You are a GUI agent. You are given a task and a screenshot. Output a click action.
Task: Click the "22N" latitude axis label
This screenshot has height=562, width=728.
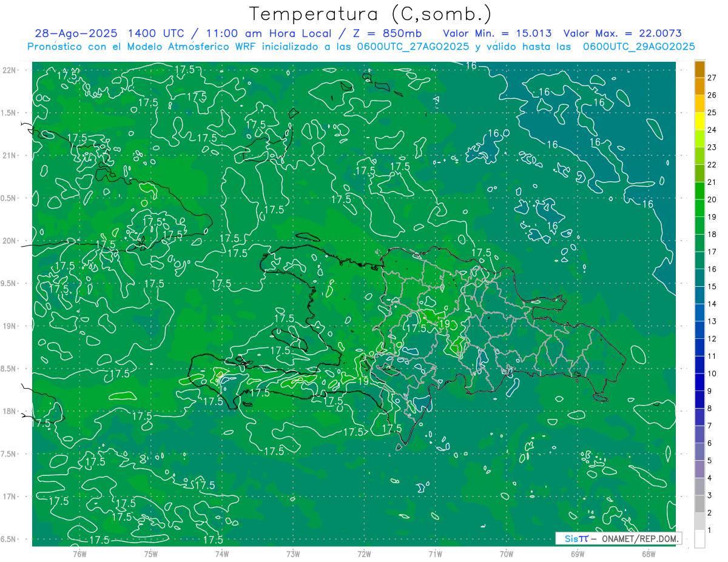click(10, 70)
